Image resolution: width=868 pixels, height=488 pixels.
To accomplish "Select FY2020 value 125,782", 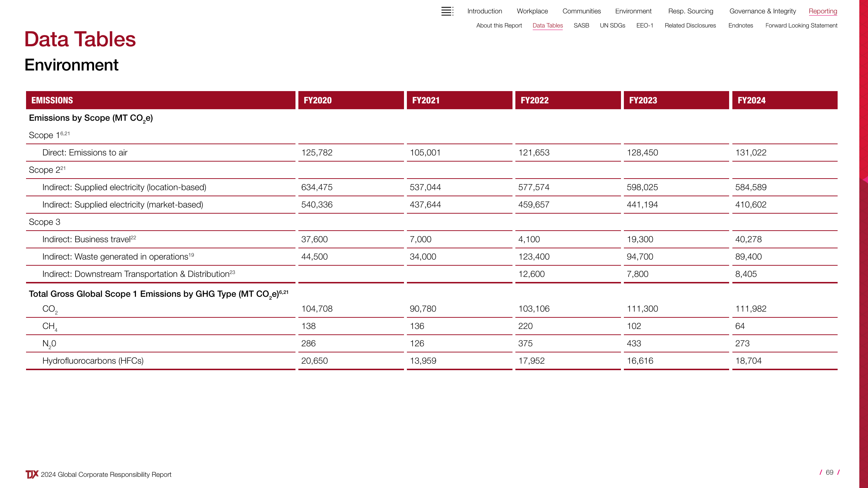I will pos(317,153).
